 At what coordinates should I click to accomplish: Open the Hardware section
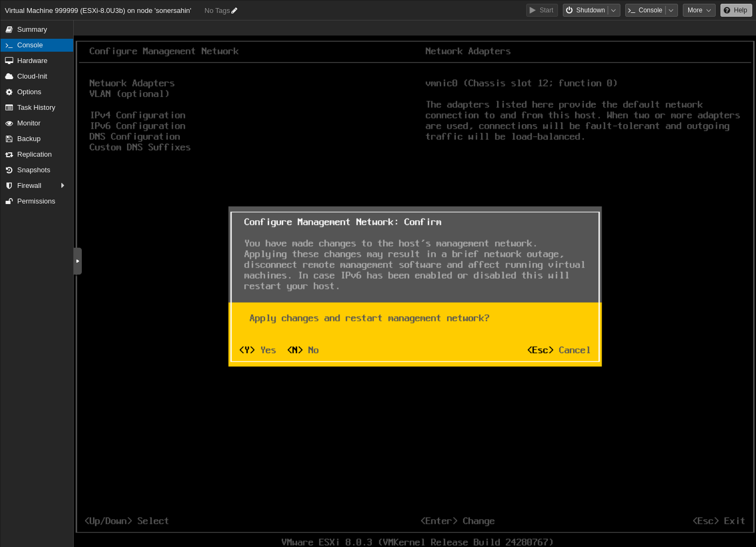(x=32, y=60)
